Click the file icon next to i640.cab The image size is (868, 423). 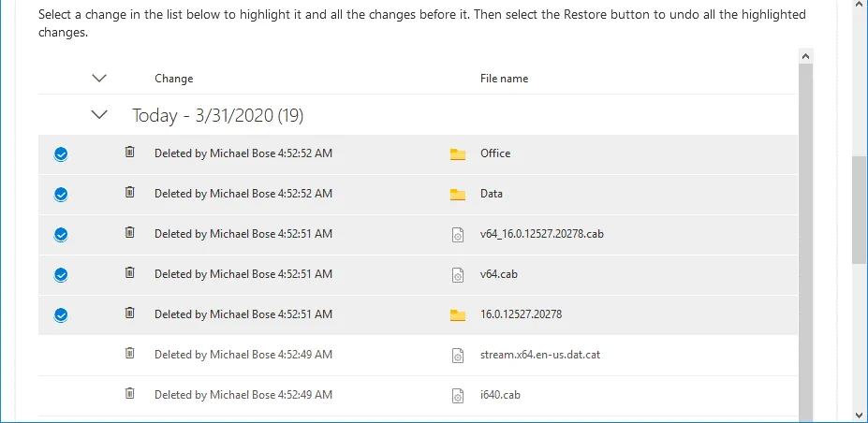[457, 396]
